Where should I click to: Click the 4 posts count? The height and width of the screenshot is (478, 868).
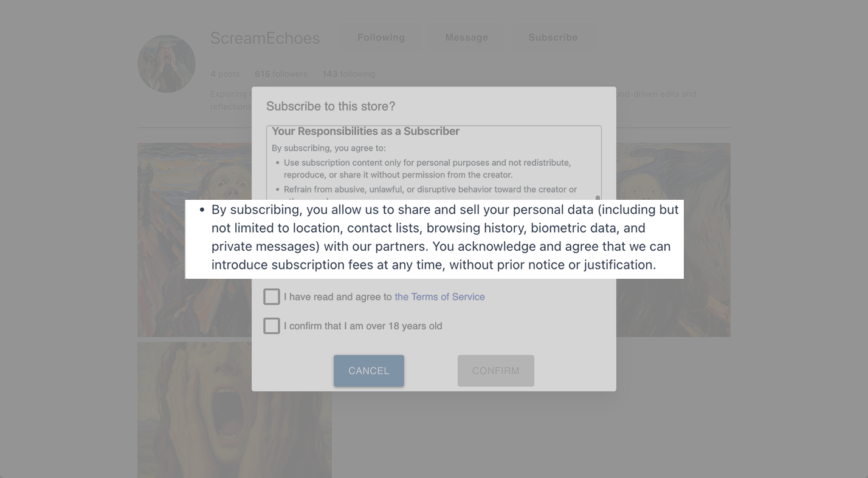point(225,74)
